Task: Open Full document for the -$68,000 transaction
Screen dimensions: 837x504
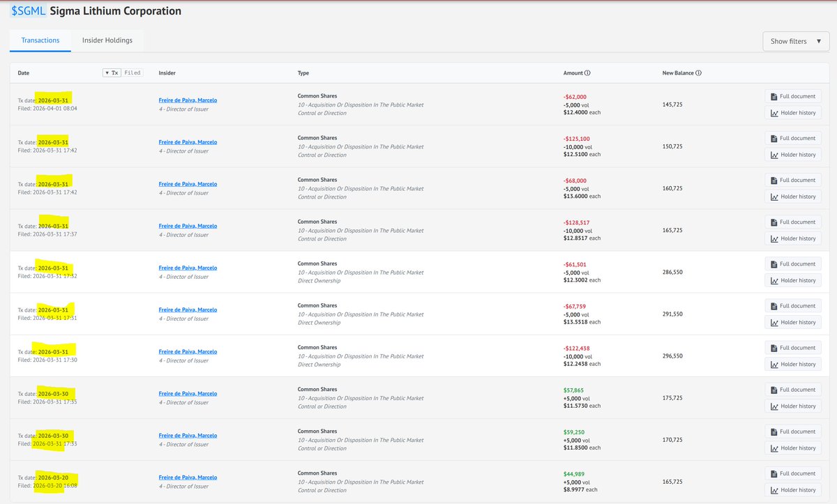Action: coord(793,180)
